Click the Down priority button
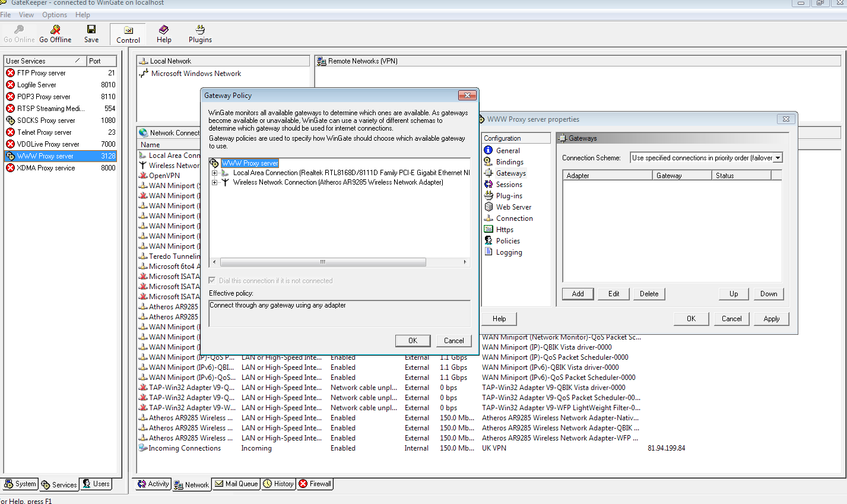The image size is (847, 504). point(769,294)
